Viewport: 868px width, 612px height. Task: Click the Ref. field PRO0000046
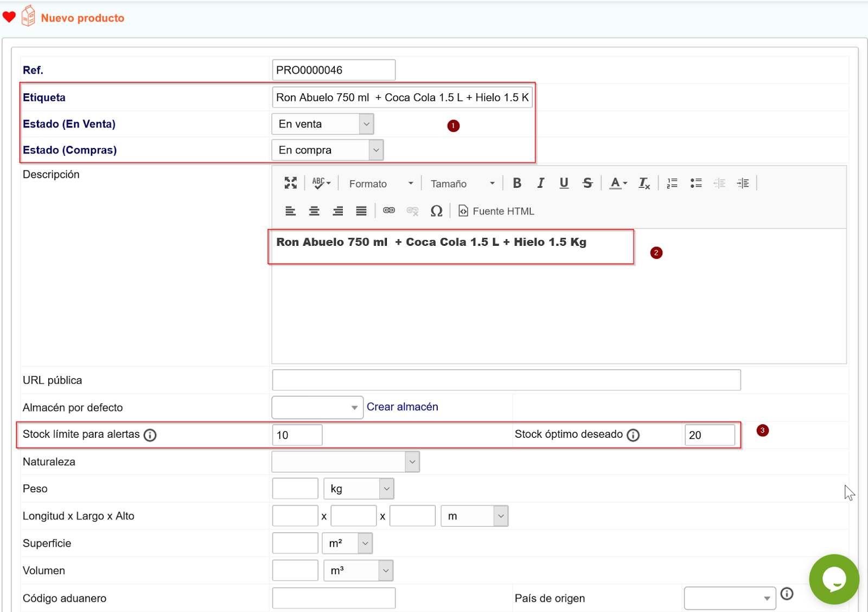pos(334,70)
